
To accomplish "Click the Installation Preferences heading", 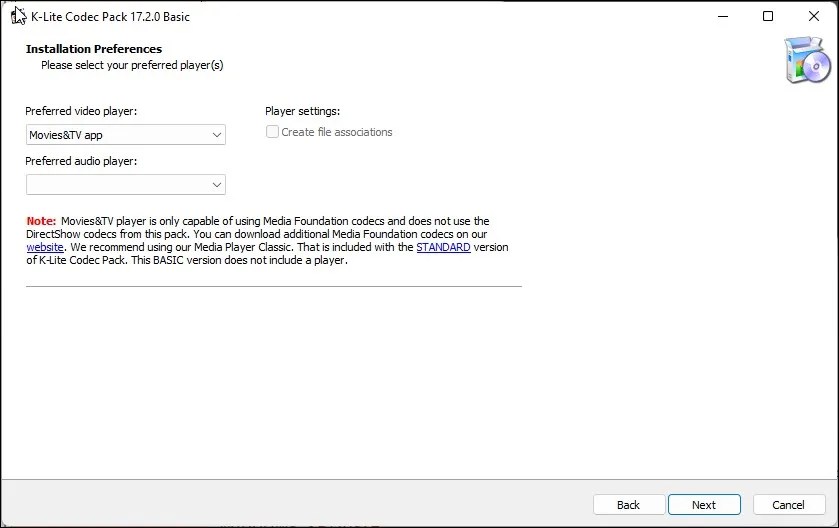I will [94, 49].
